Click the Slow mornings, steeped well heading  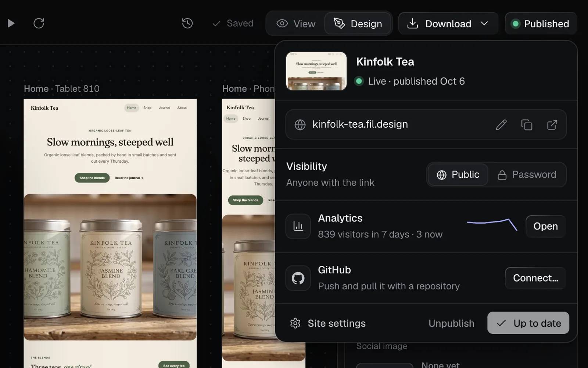[x=110, y=142]
